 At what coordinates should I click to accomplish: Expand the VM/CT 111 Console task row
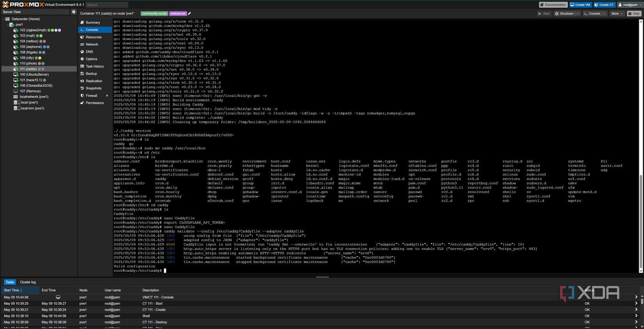click(x=636, y=297)
